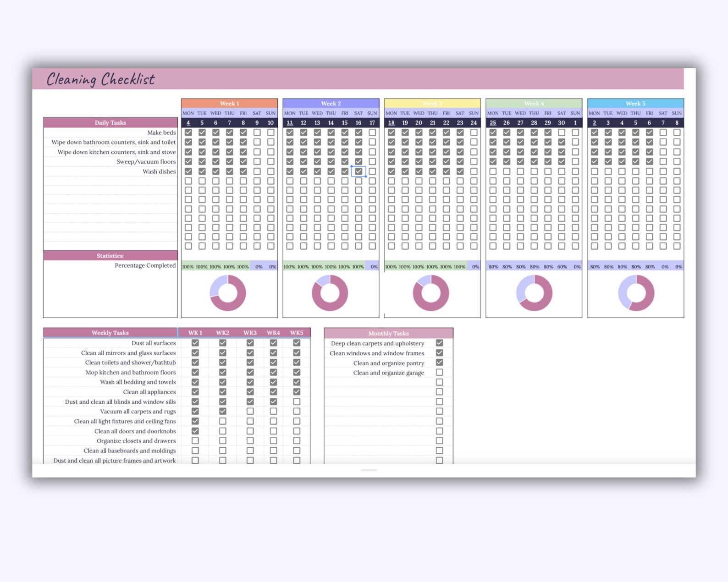This screenshot has width=728, height=582.
Task: Click the Daily Tasks header
Action: point(110,123)
